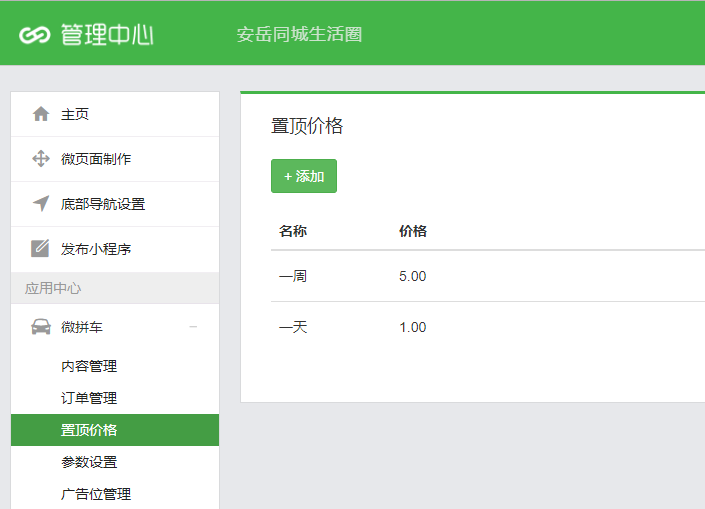705x509 pixels.
Task: Open 广告位管理 submenu item
Action: click(x=96, y=494)
